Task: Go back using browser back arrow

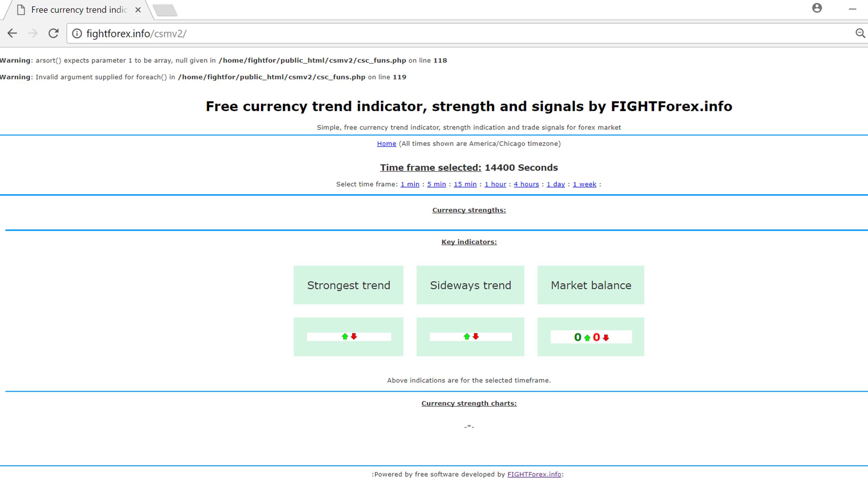Action: click(x=12, y=33)
